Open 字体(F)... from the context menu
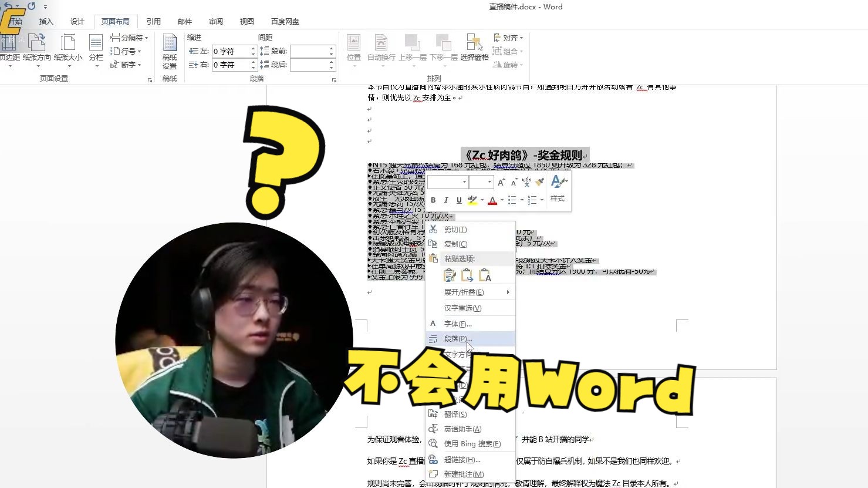The image size is (868, 488). tap(470, 324)
